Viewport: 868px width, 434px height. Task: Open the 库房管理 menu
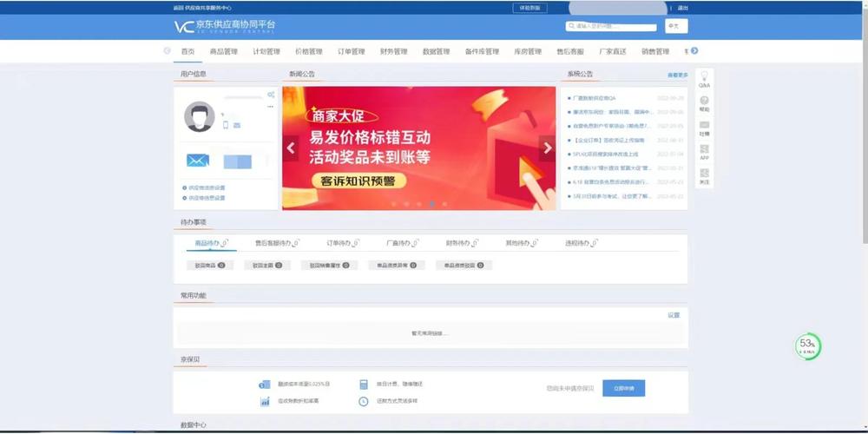pos(528,51)
